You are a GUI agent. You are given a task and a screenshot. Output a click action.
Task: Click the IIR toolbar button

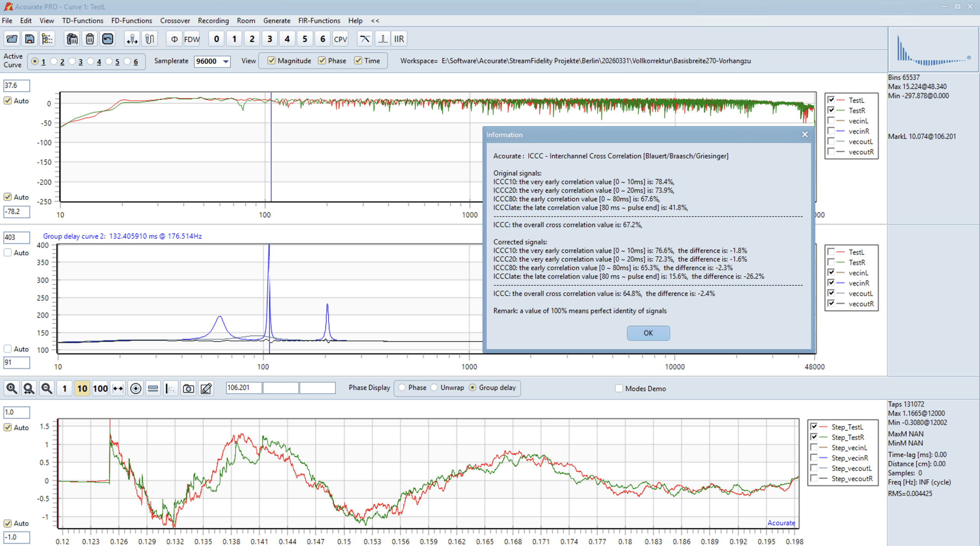click(399, 39)
